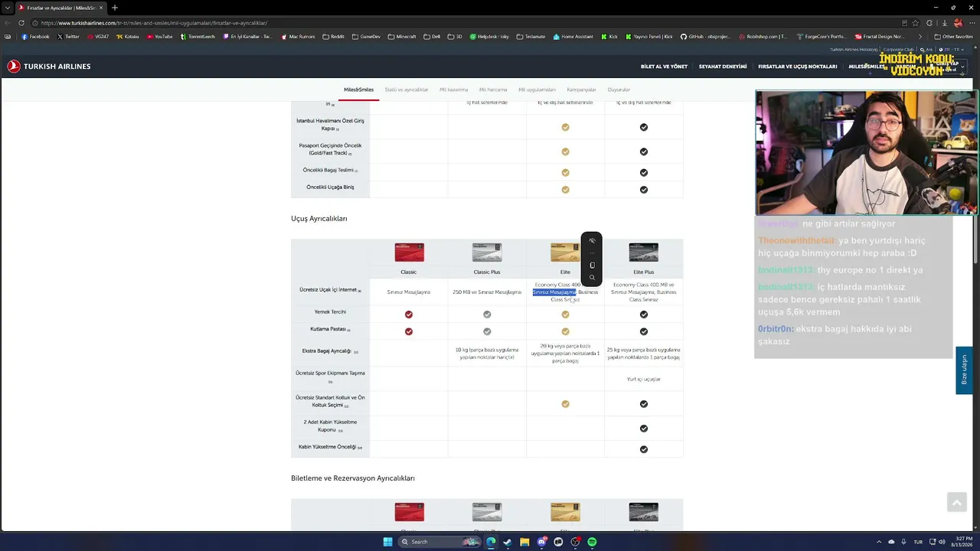Open the 3D bookmarks folder

pos(455,37)
